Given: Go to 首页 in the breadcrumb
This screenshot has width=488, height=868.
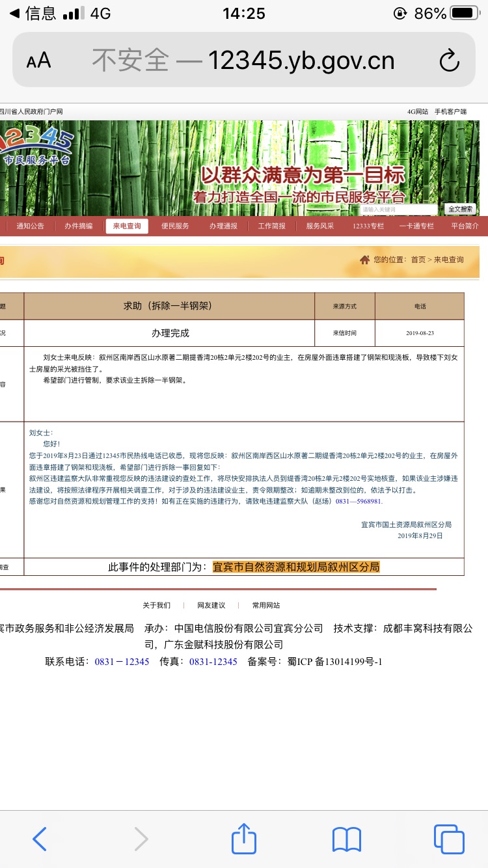Looking at the screenshot, I should click(418, 260).
